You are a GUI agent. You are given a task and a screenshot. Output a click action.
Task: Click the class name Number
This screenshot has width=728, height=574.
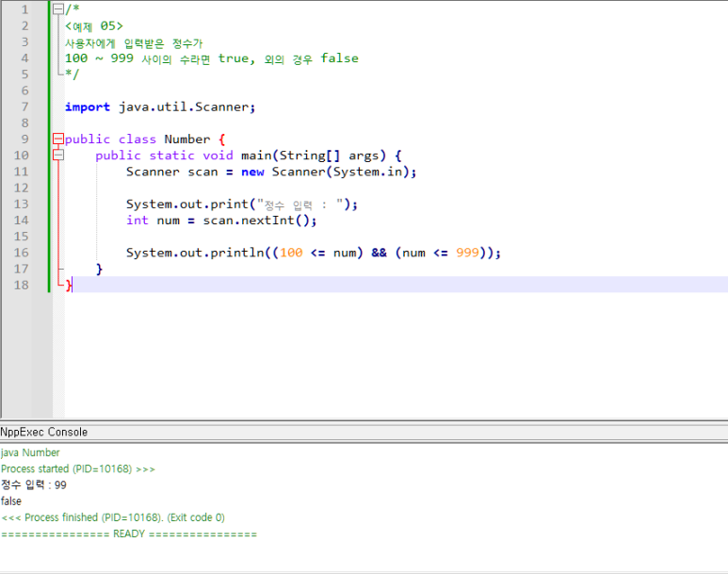187,139
